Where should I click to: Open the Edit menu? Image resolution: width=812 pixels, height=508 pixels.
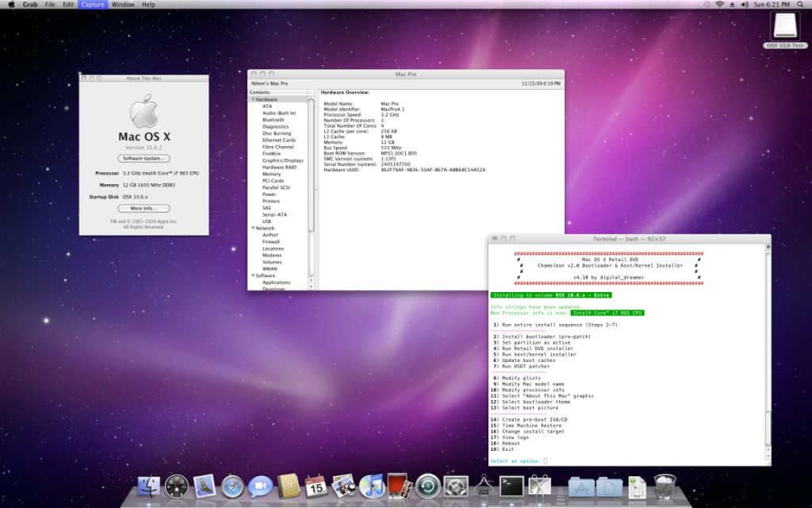[x=68, y=5]
